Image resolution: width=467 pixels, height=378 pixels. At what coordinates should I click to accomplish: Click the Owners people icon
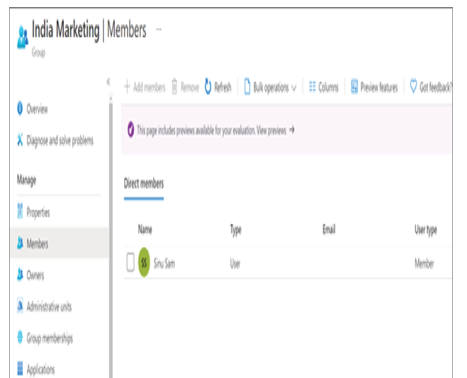pos(20,274)
